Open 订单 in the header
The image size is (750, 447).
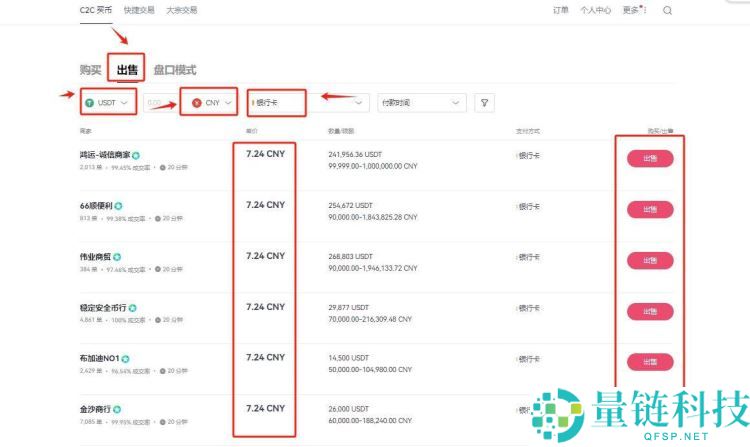(x=561, y=10)
